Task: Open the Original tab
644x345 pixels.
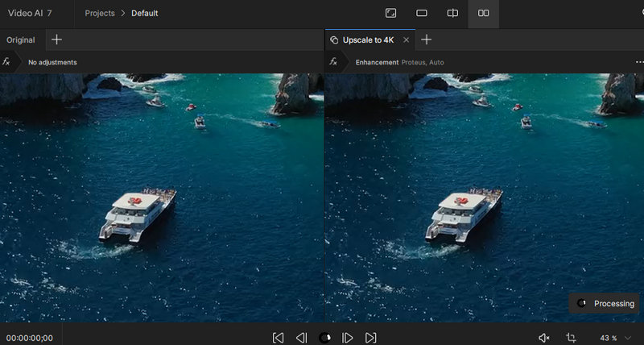Action: click(x=21, y=39)
